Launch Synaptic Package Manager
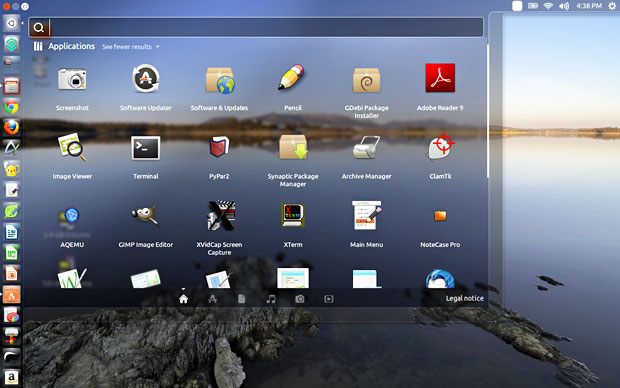The image size is (620, 388). click(293, 147)
